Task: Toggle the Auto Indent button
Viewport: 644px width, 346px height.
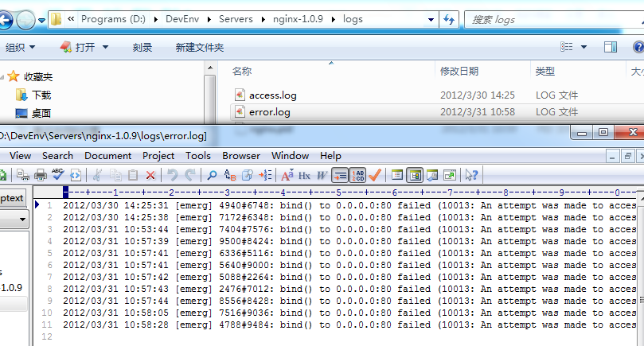Action: tap(340, 176)
